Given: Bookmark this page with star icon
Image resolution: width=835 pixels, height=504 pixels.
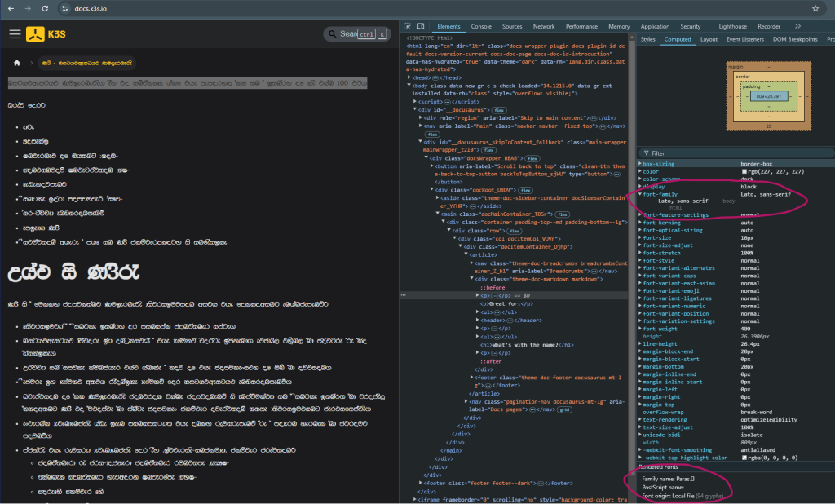Looking at the screenshot, I should click(x=815, y=8).
